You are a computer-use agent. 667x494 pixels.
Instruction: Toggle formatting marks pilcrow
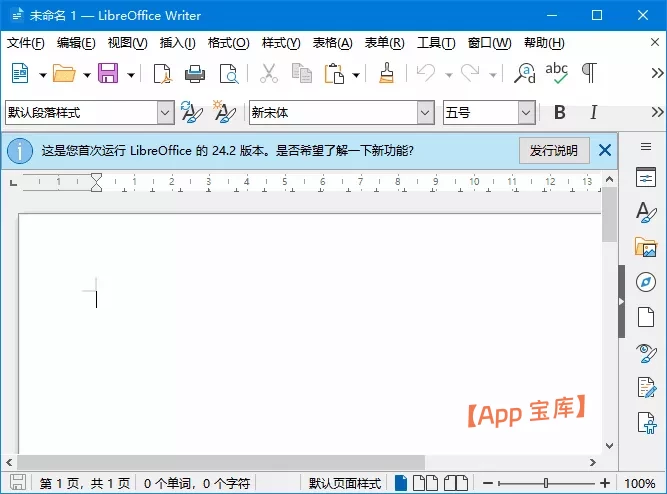590,73
